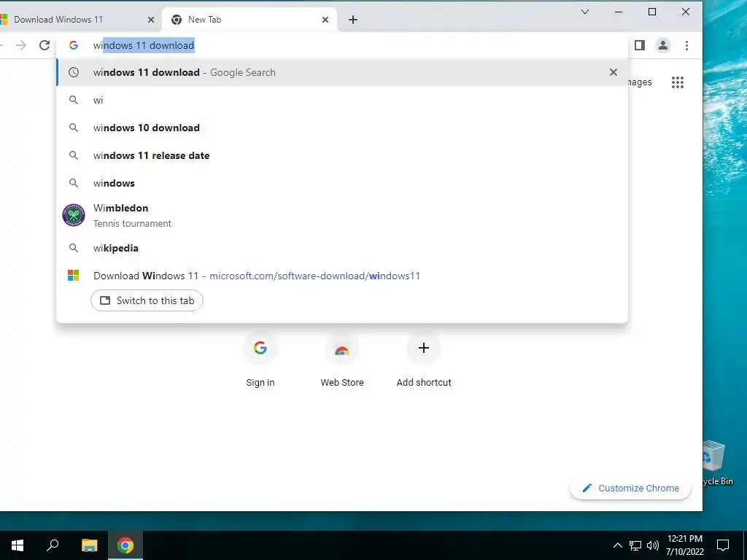The height and width of the screenshot is (560, 747).
Task: Click the clock showing 12:21 PM
Action: [x=684, y=545]
